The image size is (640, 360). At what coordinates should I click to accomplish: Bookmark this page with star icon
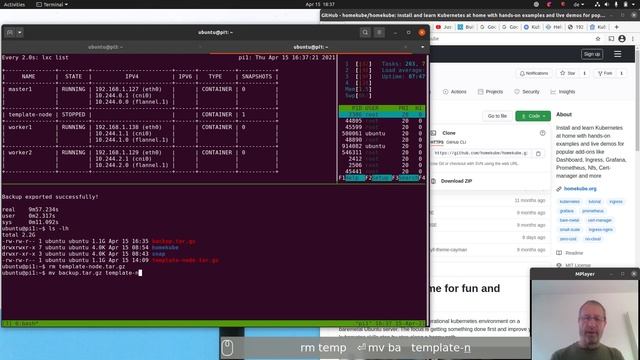(598, 39)
